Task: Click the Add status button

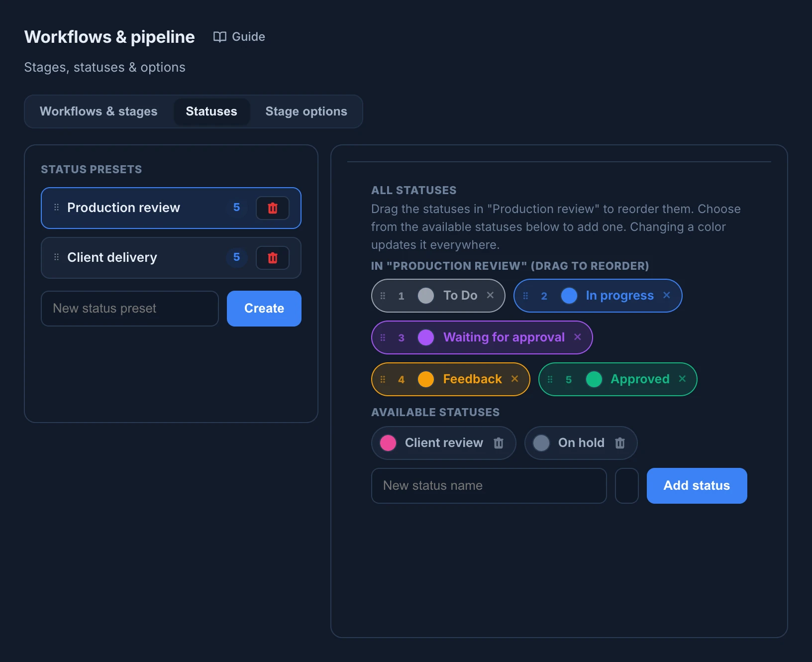Action: [x=697, y=486]
